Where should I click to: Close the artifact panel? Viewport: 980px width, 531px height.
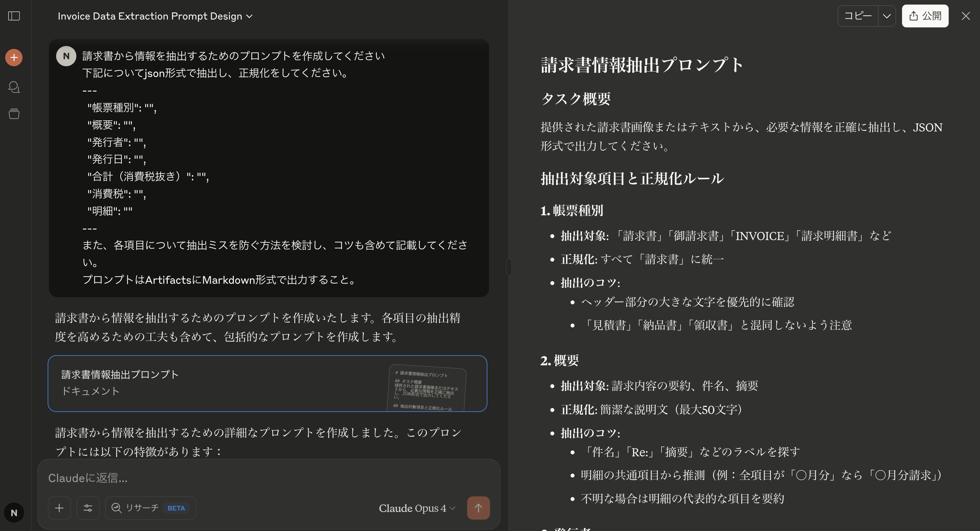966,16
